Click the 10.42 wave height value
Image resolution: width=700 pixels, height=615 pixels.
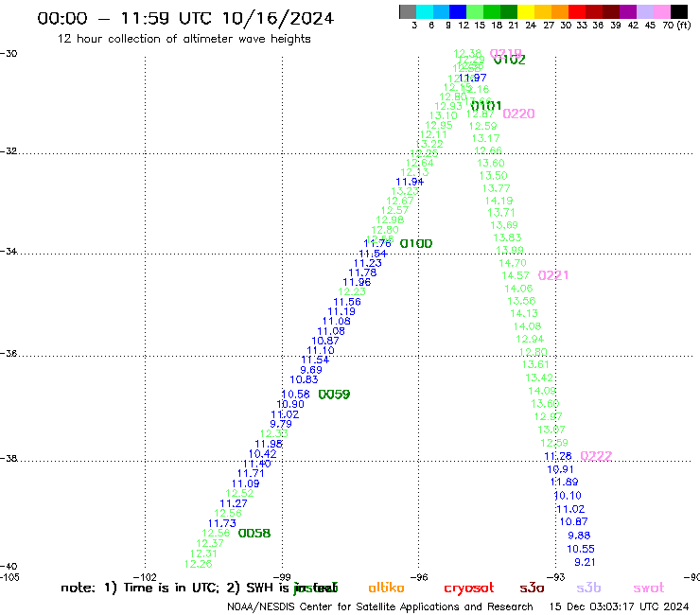point(263,454)
